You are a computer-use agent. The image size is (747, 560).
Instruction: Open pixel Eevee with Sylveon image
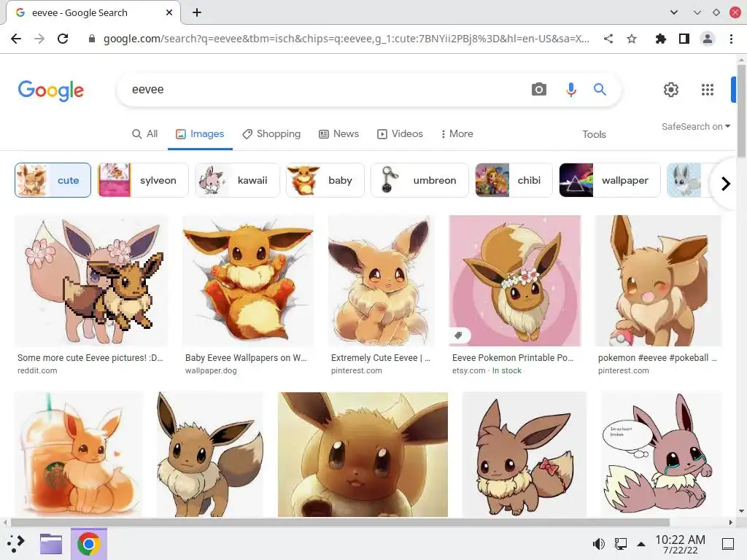[x=91, y=281]
